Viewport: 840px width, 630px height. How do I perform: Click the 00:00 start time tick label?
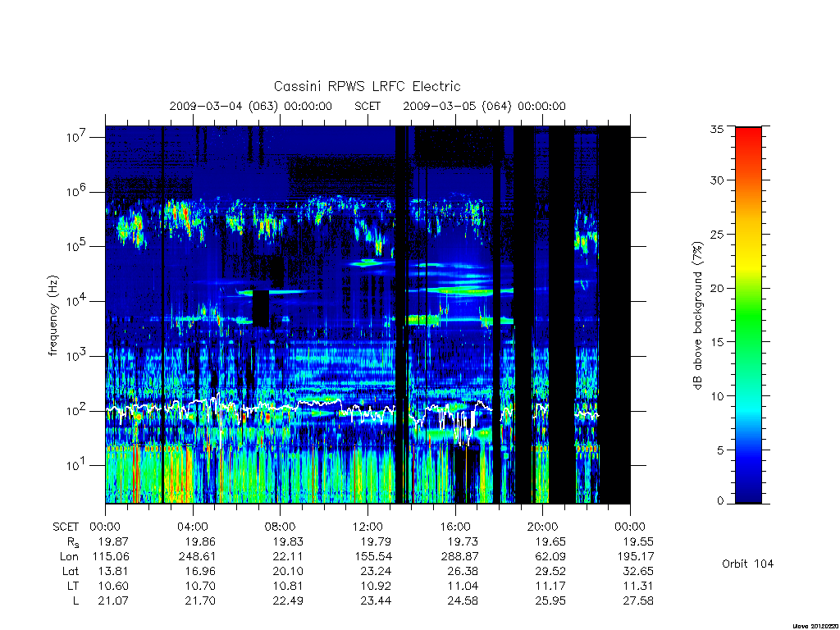[x=105, y=527]
